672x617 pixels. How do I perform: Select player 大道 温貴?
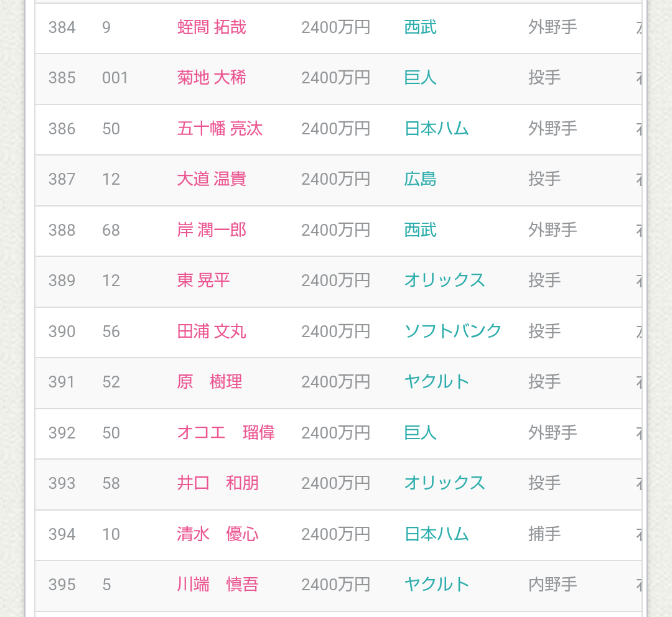pos(212,179)
